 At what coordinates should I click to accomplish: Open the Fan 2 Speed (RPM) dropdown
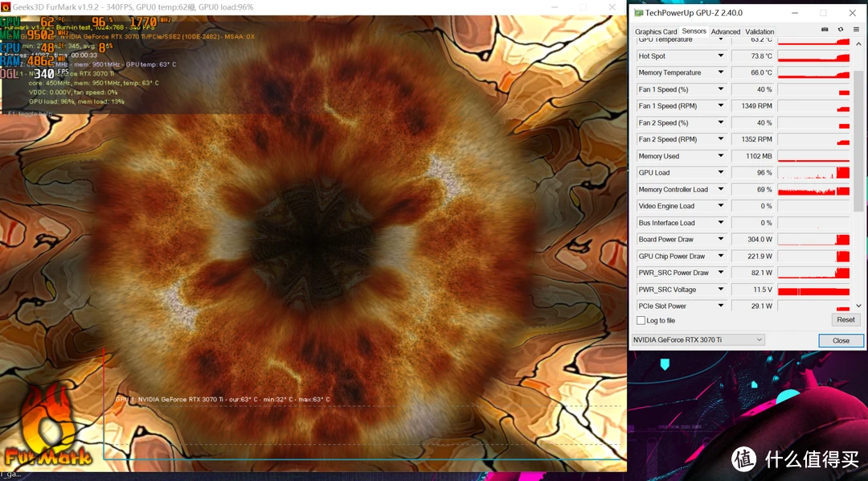[x=721, y=138]
